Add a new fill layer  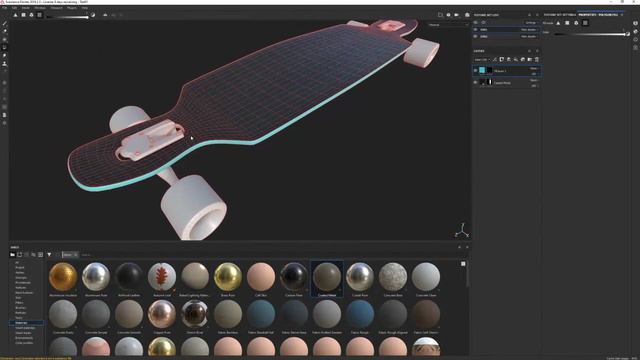click(516, 60)
